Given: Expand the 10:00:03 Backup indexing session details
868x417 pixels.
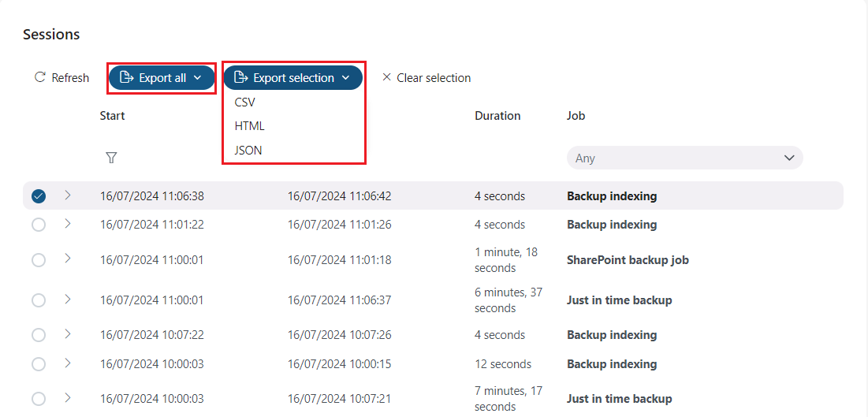Looking at the screenshot, I should [67, 363].
